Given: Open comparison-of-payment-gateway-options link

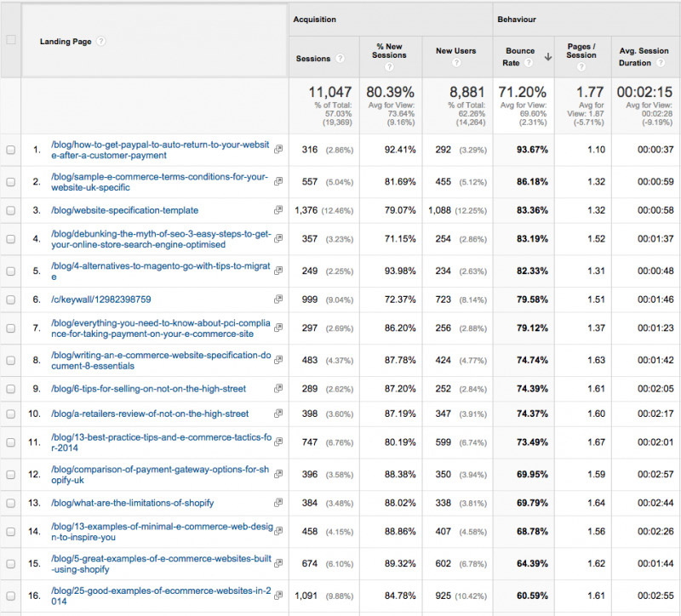Looking at the screenshot, I should 160,475.
